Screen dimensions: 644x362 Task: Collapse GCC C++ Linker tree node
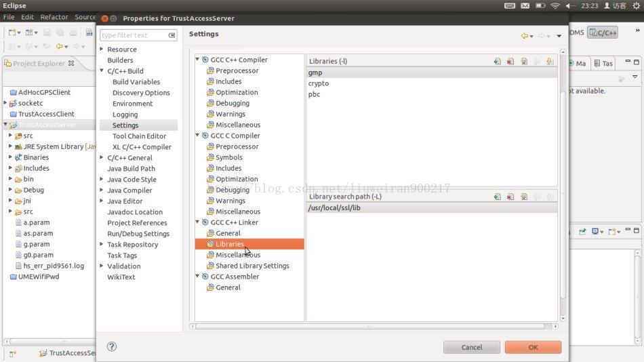click(197, 222)
